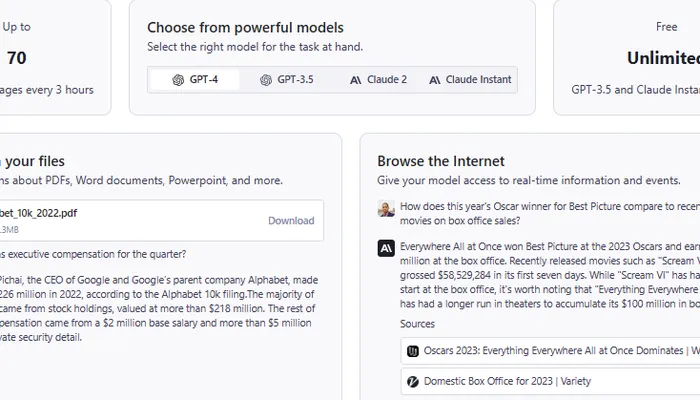
Task: Switch to the GPT-3.5 model tab
Action: pyautogui.click(x=286, y=80)
